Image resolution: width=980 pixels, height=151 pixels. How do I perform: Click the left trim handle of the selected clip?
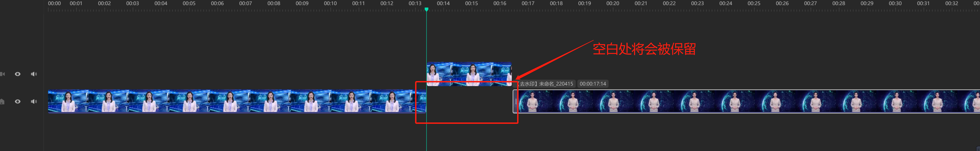point(516,101)
